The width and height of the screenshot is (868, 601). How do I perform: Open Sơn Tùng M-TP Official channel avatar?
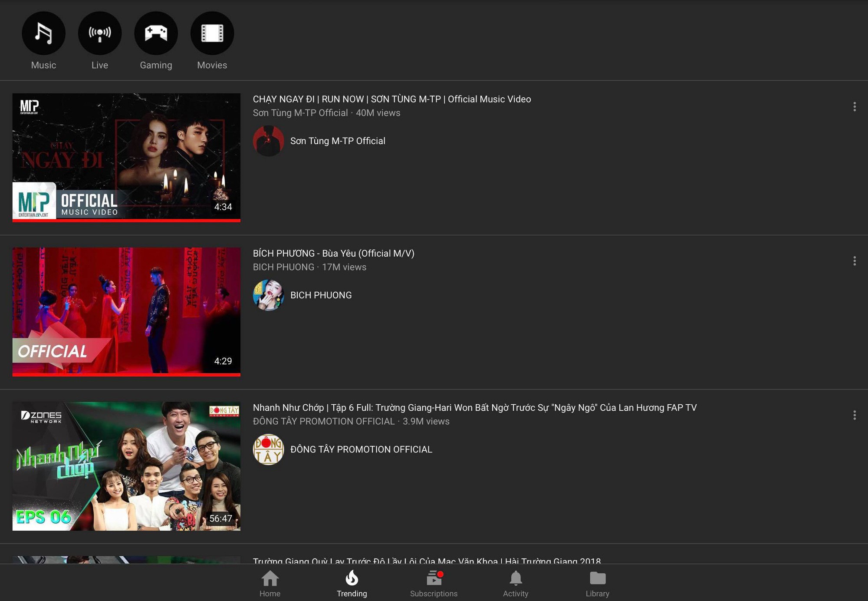click(269, 141)
